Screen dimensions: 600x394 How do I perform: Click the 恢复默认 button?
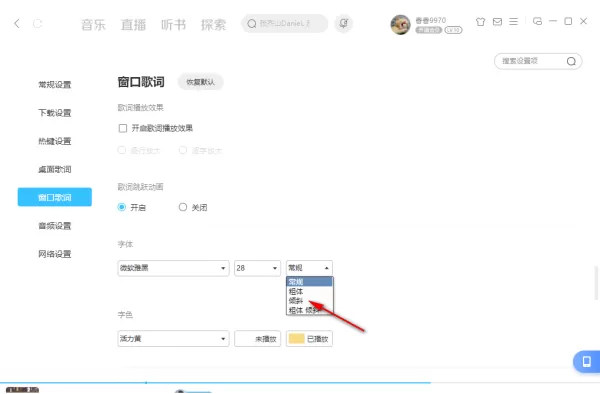[201, 82]
